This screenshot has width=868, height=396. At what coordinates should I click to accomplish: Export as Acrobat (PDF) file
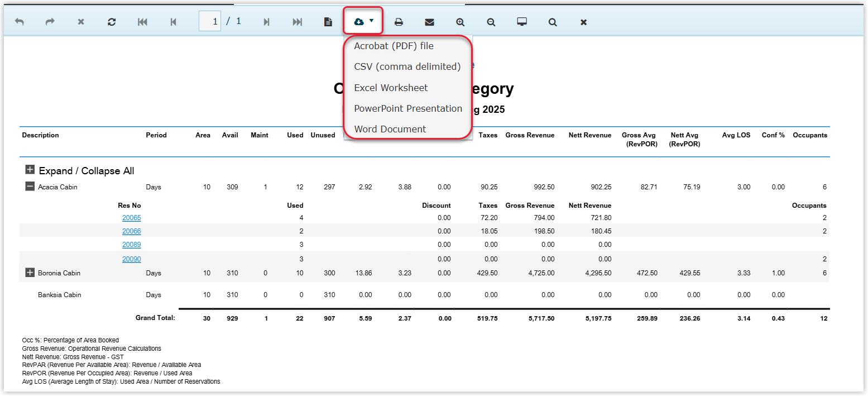point(394,46)
